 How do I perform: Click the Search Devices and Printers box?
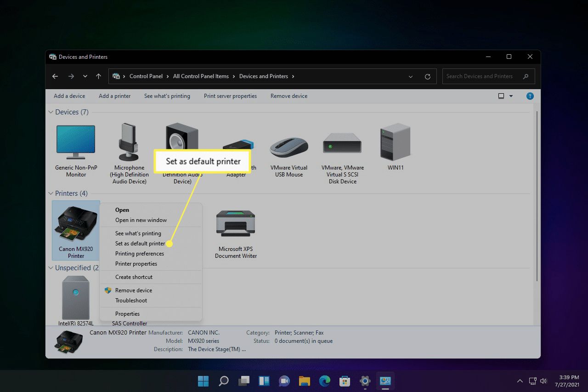click(488, 76)
